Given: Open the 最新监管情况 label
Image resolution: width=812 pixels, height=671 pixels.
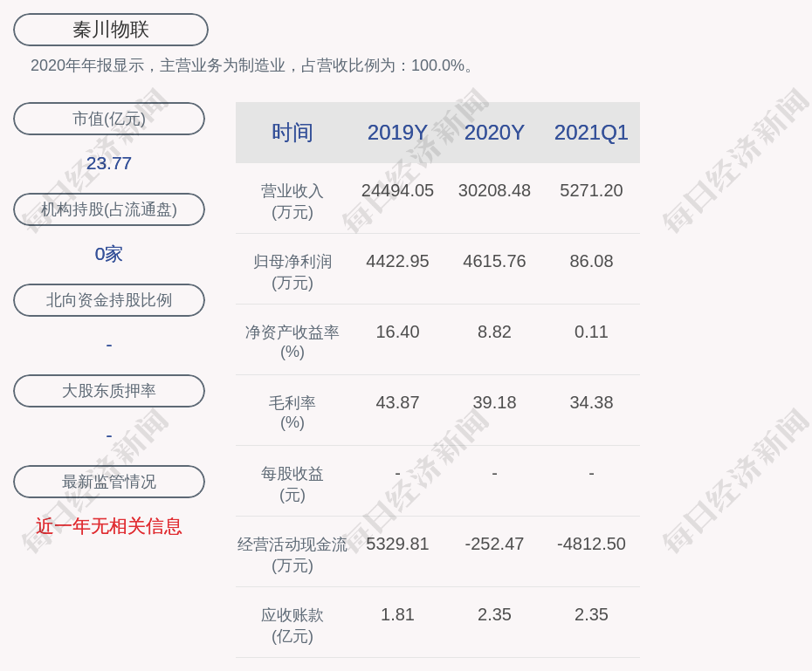Looking at the screenshot, I should click(109, 482).
